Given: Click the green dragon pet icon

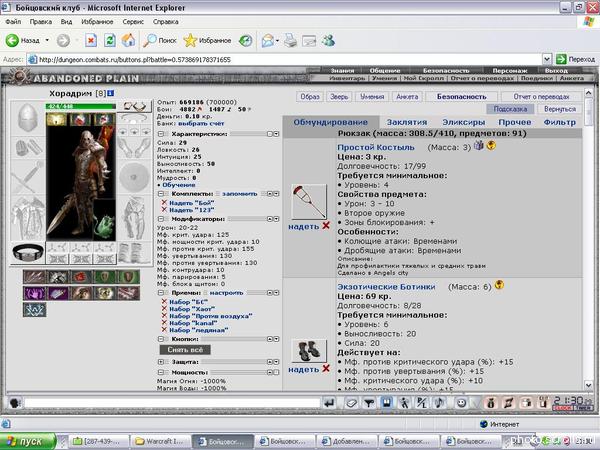Looking at the screenshot, I should (104, 228).
